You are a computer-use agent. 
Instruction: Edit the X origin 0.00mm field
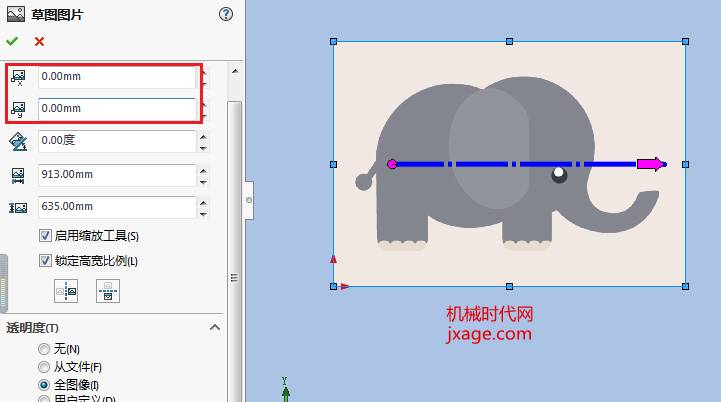pos(117,77)
